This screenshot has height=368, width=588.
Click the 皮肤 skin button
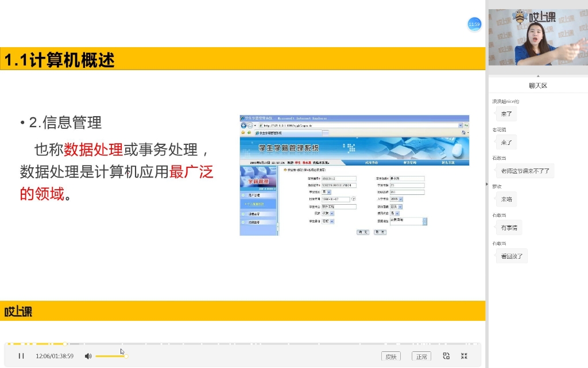coord(391,356)
